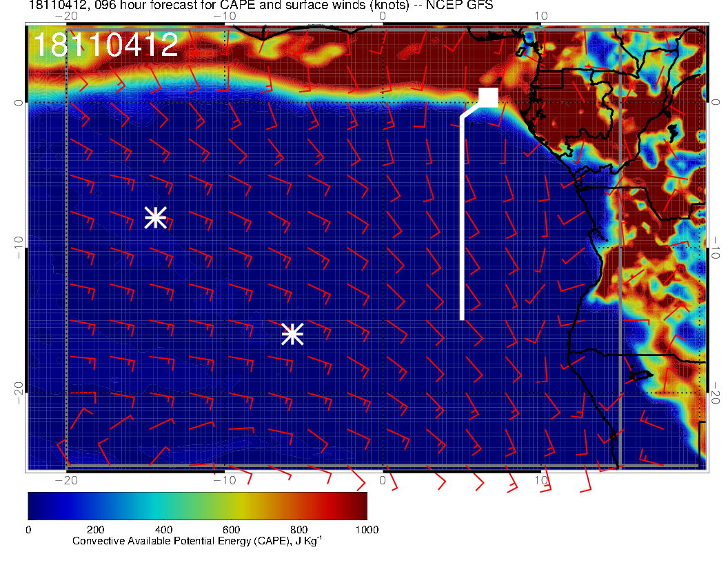Viewport: 728px width, 563px height.
Task: Click the 10 longitude label on the top axis
Action: tap(541, 15)
